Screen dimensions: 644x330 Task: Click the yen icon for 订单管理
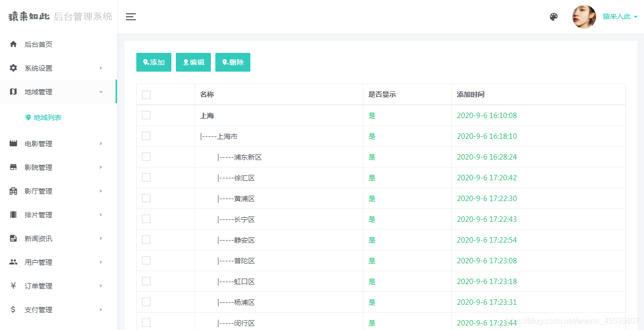click(x=13, y=286)
